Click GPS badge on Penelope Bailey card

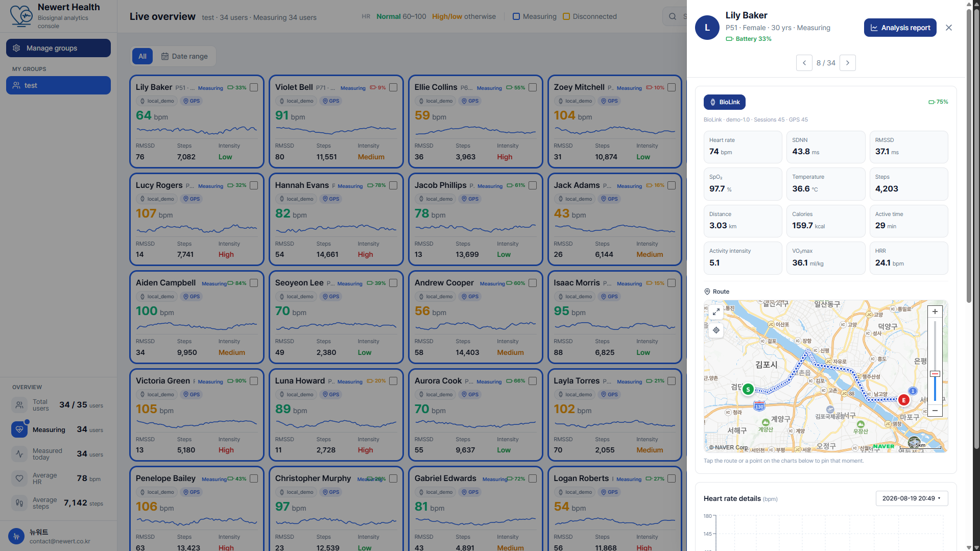(x=192, y=492)
